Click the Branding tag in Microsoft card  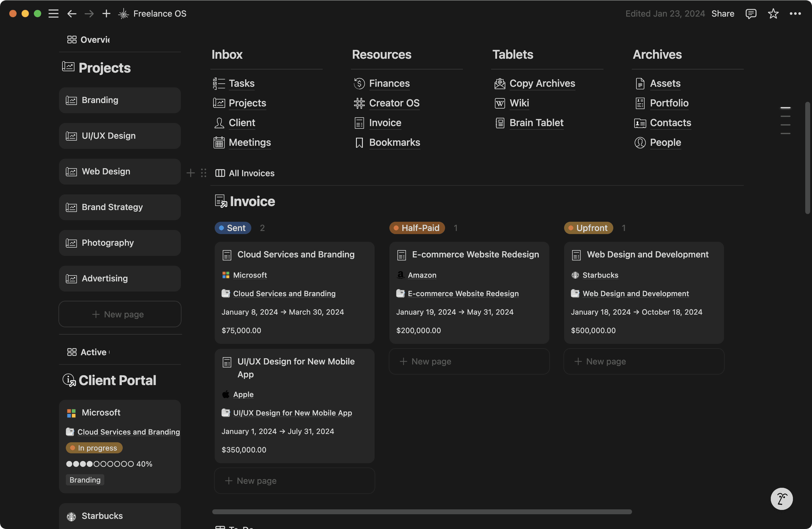coord(85,480)
